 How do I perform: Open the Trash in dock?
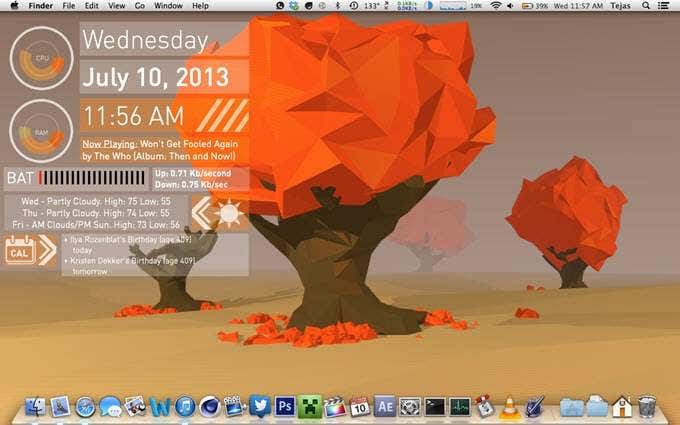tap(647, 407)
